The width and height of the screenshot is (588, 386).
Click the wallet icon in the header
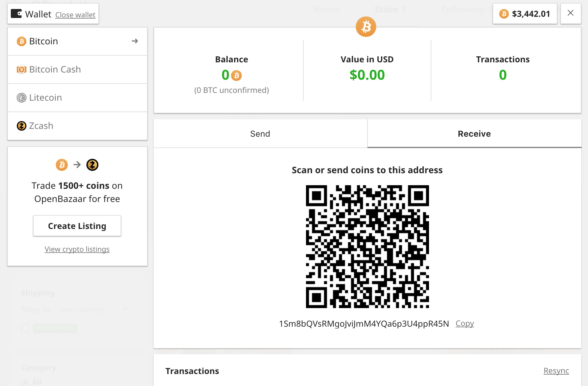[x=16, y=13]
